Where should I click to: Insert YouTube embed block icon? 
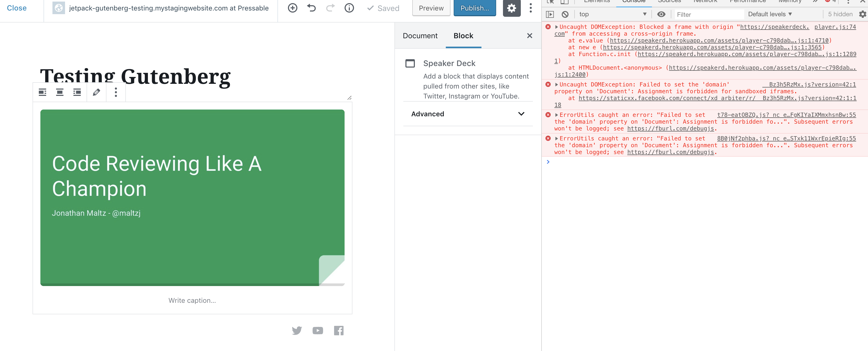[317, 331]
